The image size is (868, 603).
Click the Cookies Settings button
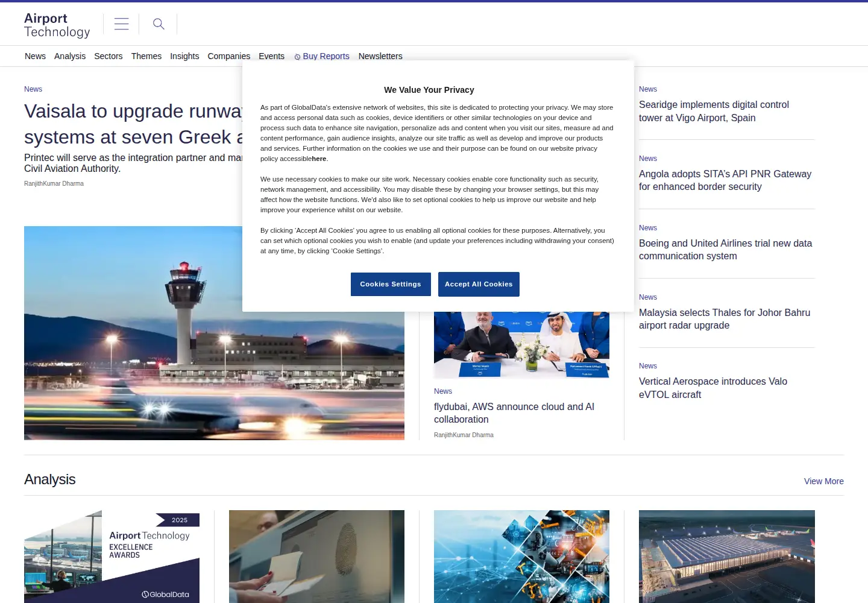click(391, 284)
